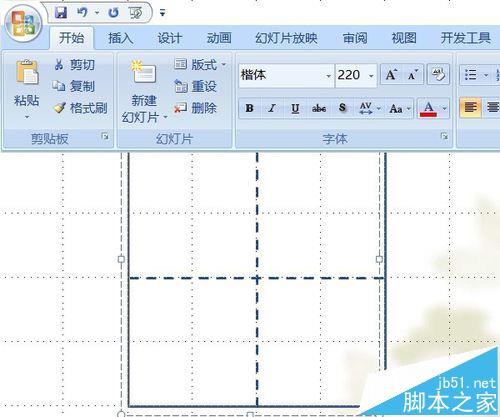500x417 pixels.
Task: Expand the 新建幻灯片 dropdown arrow
Action: (165, 117)
